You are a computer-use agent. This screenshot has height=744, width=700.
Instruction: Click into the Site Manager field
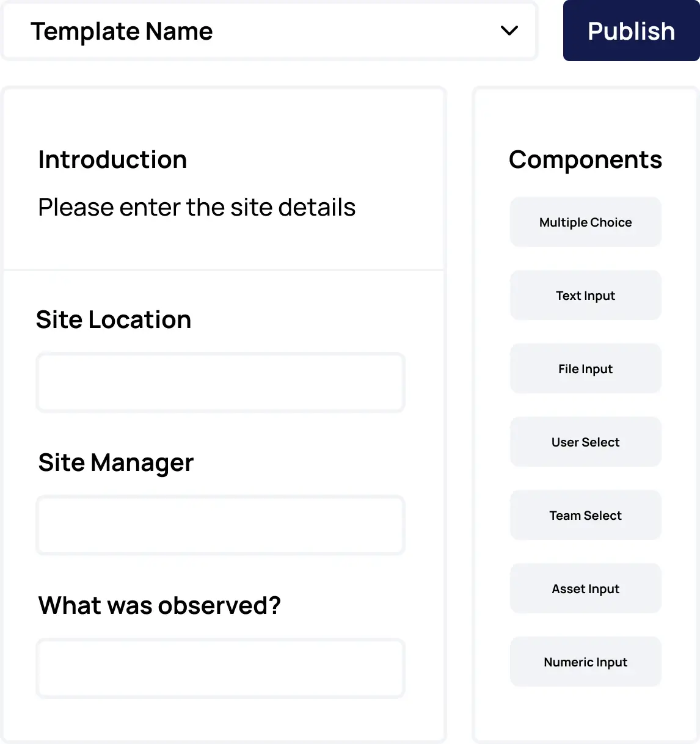pos(221,525)
